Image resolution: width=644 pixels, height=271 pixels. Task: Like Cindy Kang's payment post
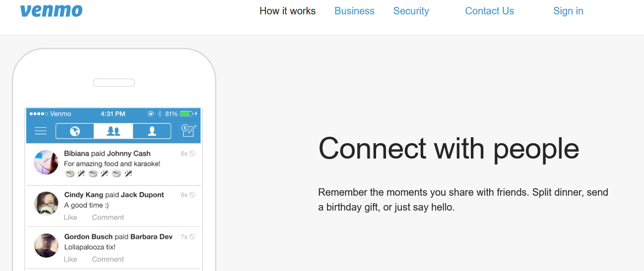tap(70, 217)
